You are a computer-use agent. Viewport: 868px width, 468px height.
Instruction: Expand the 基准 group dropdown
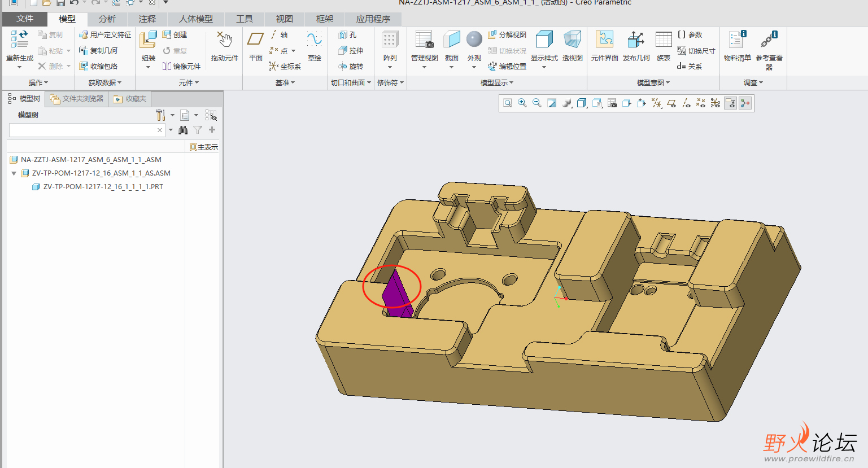click(x=285, y=83)
